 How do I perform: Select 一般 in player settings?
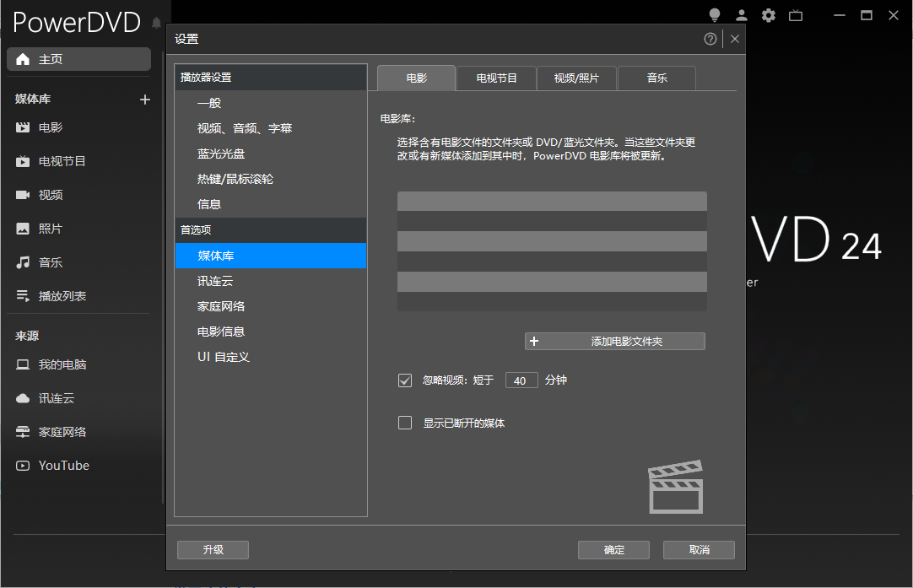pos(271,103)
